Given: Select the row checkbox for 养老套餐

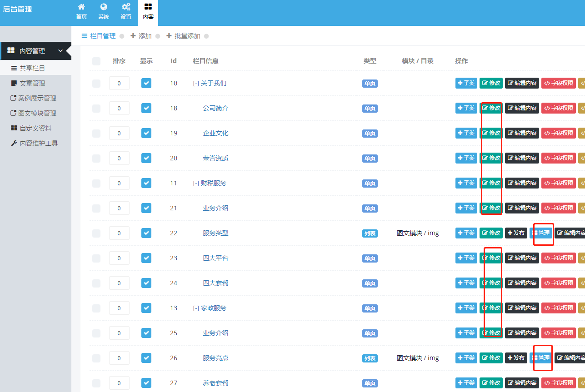Looking at the screenshot, I should point(96,383).
